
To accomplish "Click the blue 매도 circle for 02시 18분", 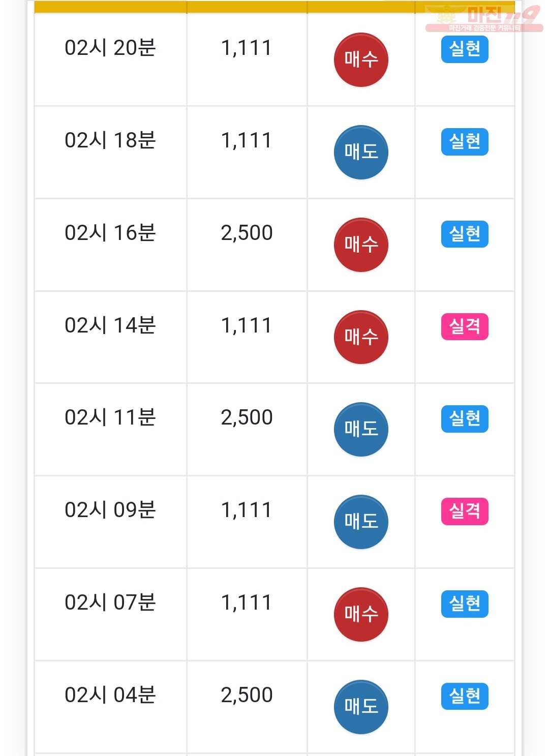I will 361,153.
